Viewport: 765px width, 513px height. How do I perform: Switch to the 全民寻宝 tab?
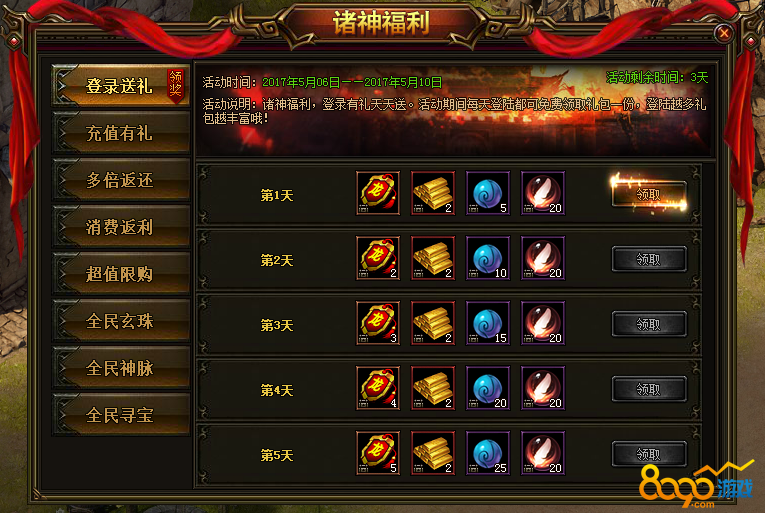121,414
